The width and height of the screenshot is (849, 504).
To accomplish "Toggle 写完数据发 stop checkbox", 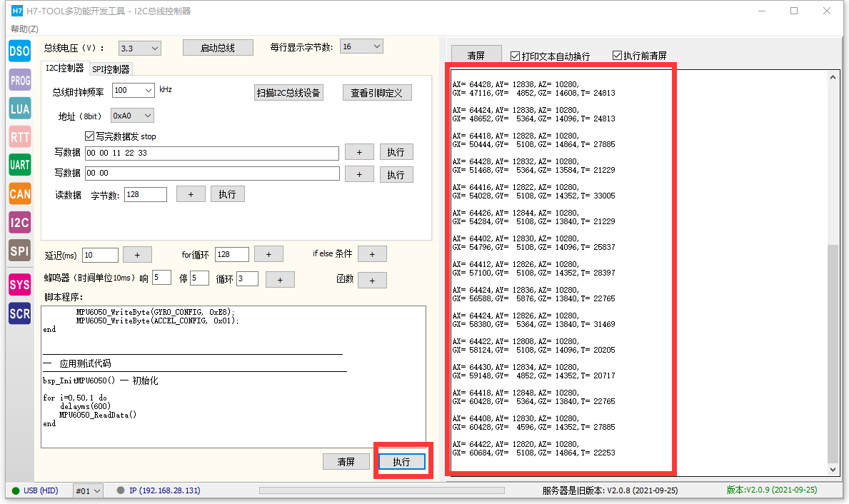I will (x=90, y=136).
